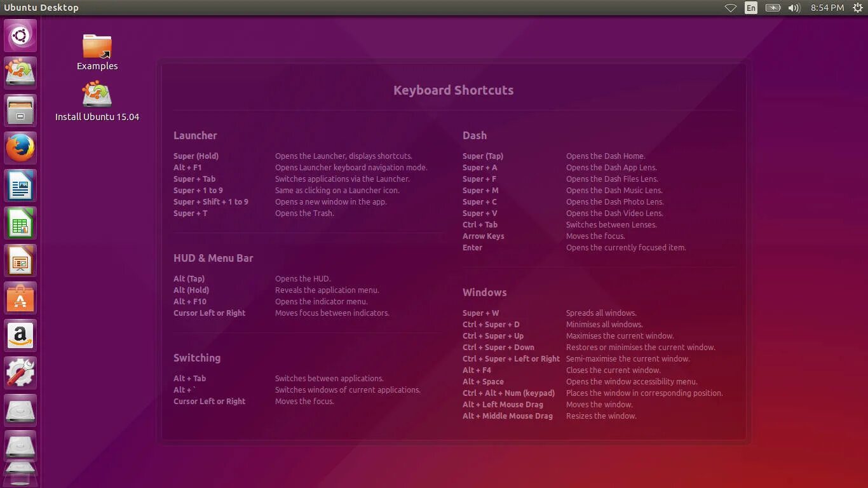Click the Dash section heading
Viewport: 868px width, 488px height.
point(475,135)
